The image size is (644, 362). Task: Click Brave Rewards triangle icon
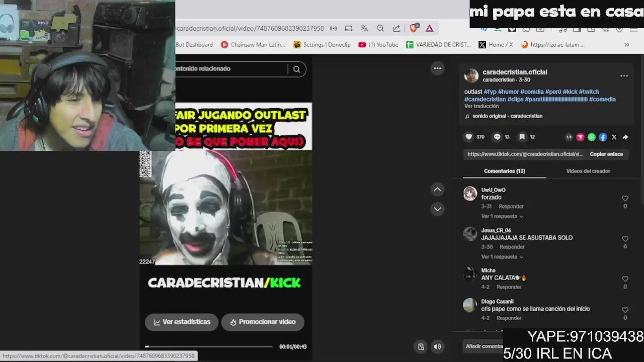coord(430,29)
